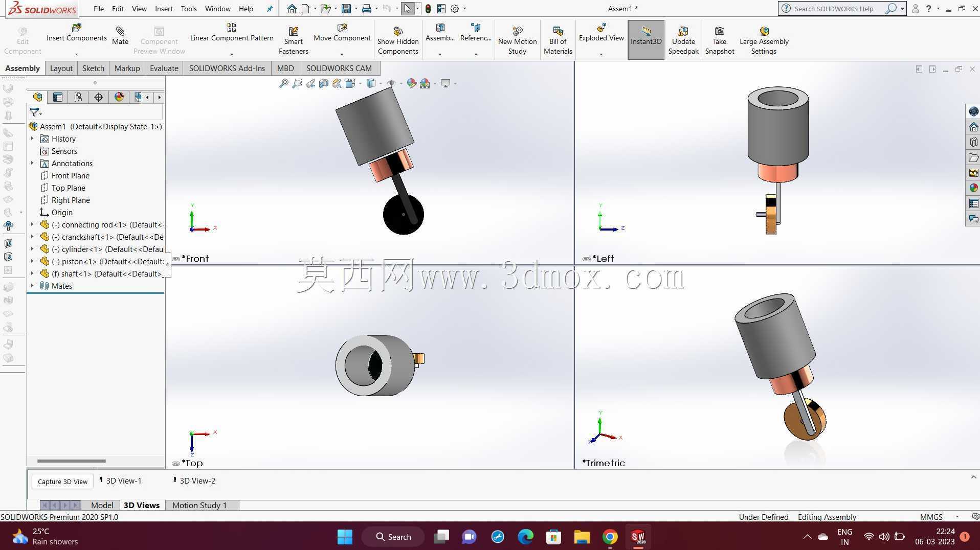Open the Exploded View tool
This screenshot has width=980, height=550.
pos(601,33)
